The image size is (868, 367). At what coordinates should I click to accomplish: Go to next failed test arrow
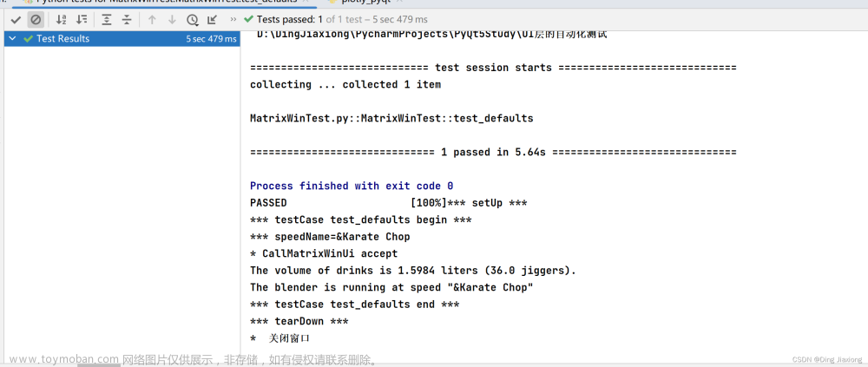tap(172, 20)
